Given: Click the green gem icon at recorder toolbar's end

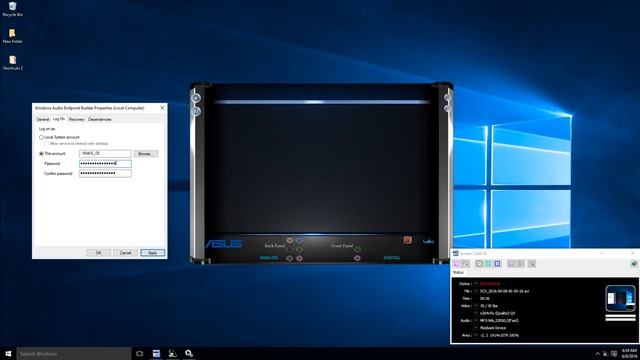Looking at the screenshot, I should (634, 264).
